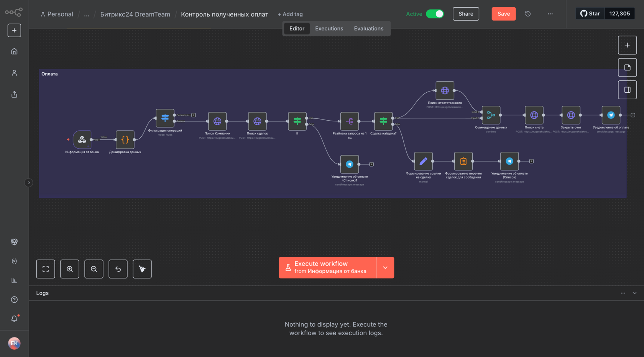The height and width of the screenshot is (357, 644).
Task: Open the Templates box icon
Action: [14, 242]
